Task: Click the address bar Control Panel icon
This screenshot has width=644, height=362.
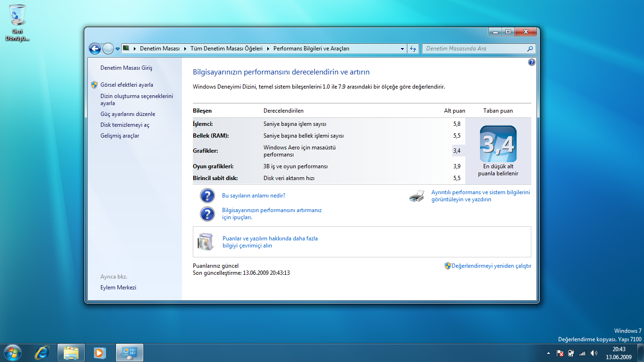Action: tap(126, 48)
